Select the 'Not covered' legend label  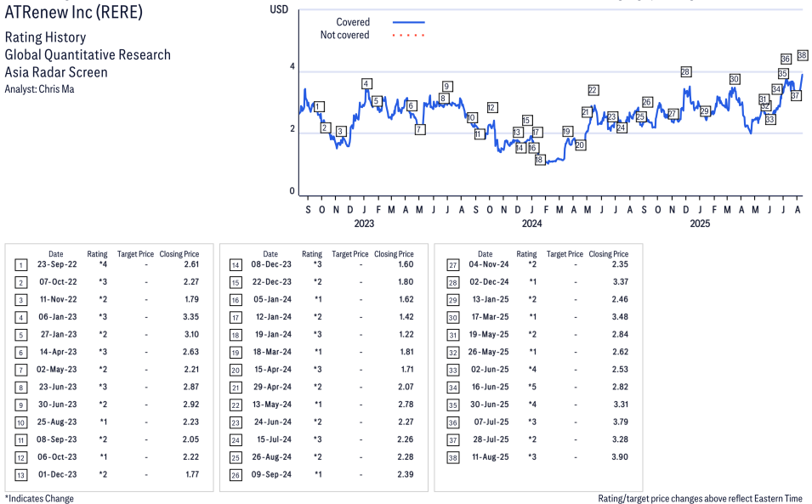pos(345,35)
